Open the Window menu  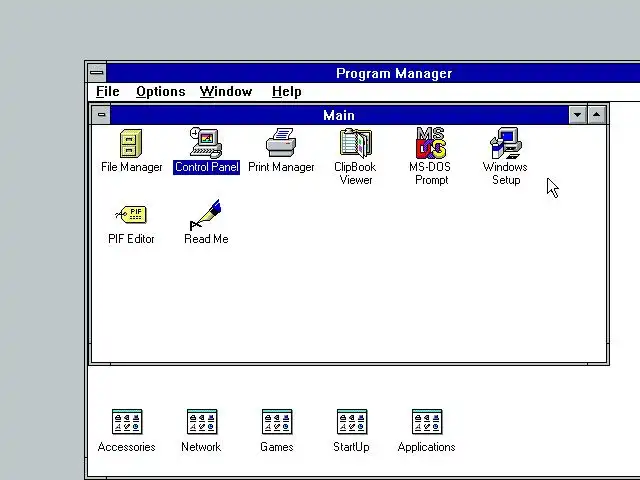(226, 91)
